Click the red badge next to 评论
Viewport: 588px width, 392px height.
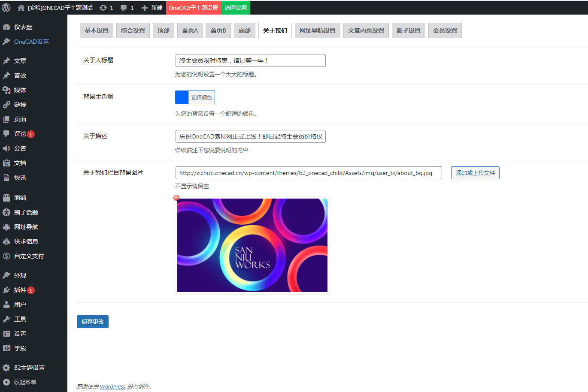[x=31, y=134]
